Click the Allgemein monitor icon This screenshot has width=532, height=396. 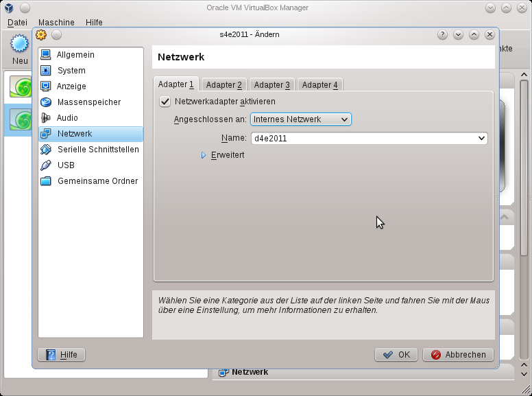click(x=45, y=54)
